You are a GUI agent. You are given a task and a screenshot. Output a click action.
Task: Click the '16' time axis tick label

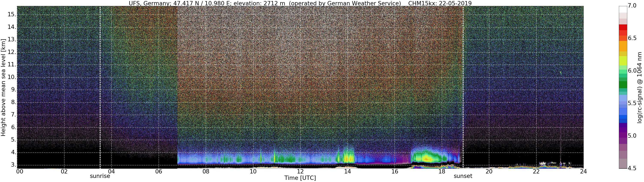(x=395, y=172)
